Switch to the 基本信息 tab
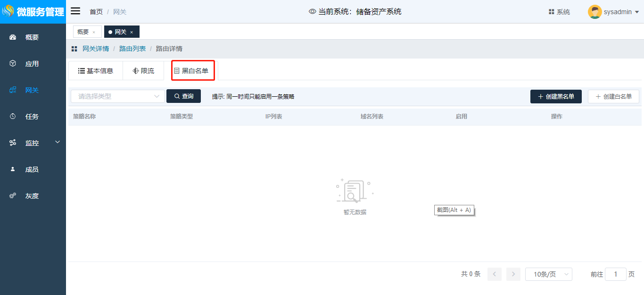This screenshot has width=644, height=295. (96, 71)
